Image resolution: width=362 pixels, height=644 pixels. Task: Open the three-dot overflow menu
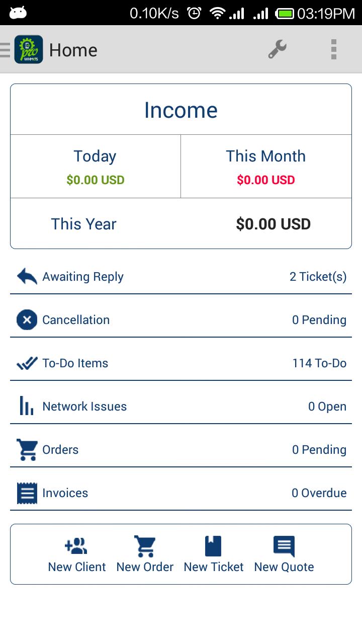pyautogui.click(x=333, y=49)
